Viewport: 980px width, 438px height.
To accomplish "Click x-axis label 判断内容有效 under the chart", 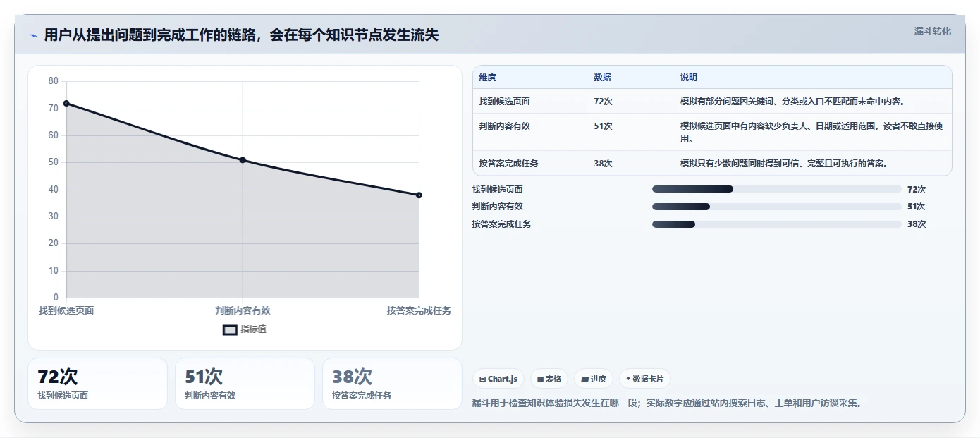I will 243,310.
